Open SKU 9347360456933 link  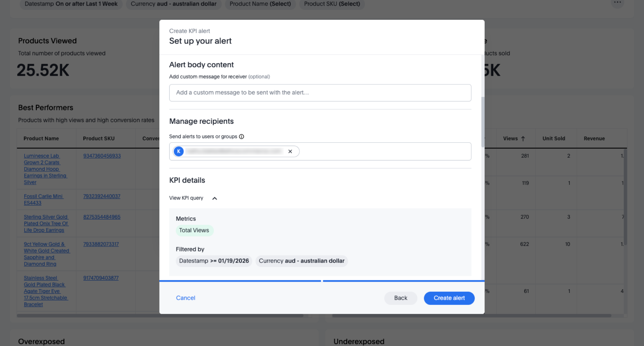[102, 156]
